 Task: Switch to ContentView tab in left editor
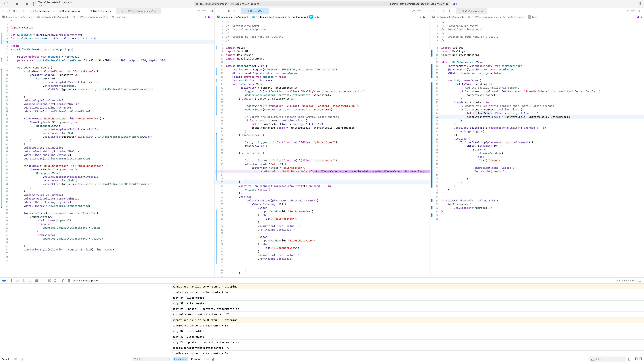(40, 11)
